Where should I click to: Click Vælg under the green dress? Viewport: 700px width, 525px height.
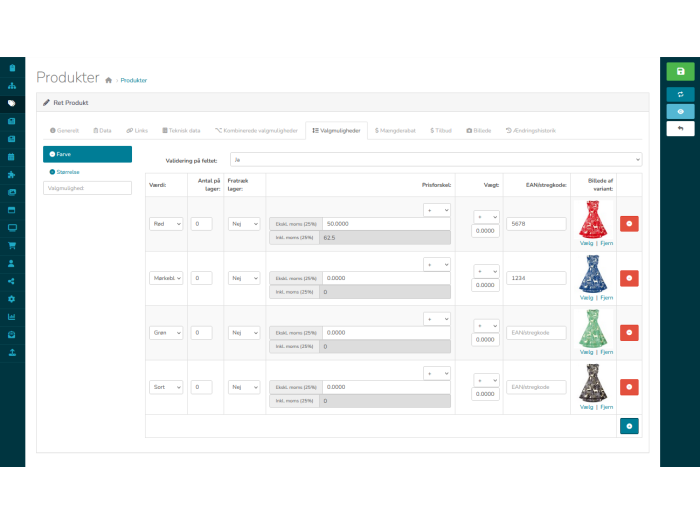(586, 352)
